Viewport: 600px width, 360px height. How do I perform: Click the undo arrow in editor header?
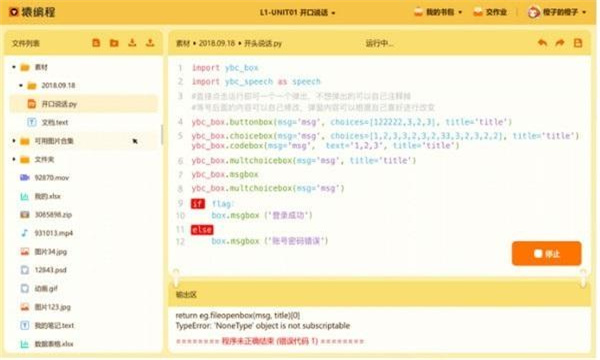(x=542, y=43)
